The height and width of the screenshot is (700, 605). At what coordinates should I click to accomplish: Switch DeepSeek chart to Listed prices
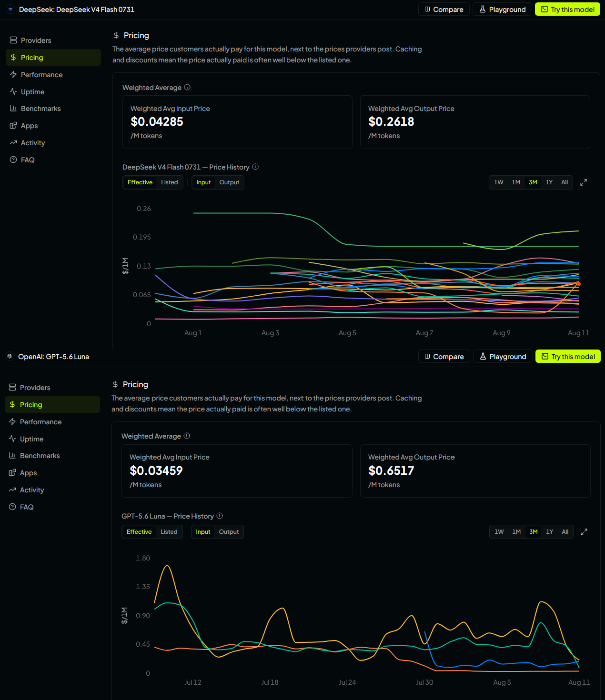click(169, 182)
